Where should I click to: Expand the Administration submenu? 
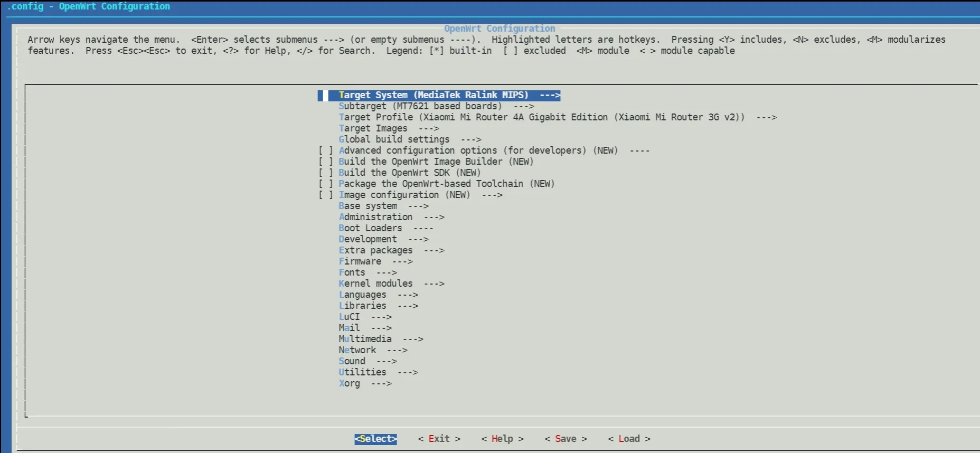click(391, 217)
